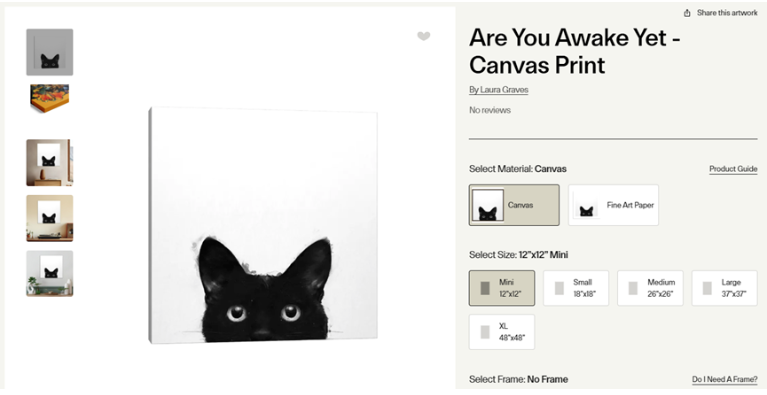Select Medium 26"x26" size
This screenshot has width=767, height=395.
[650, 288]
